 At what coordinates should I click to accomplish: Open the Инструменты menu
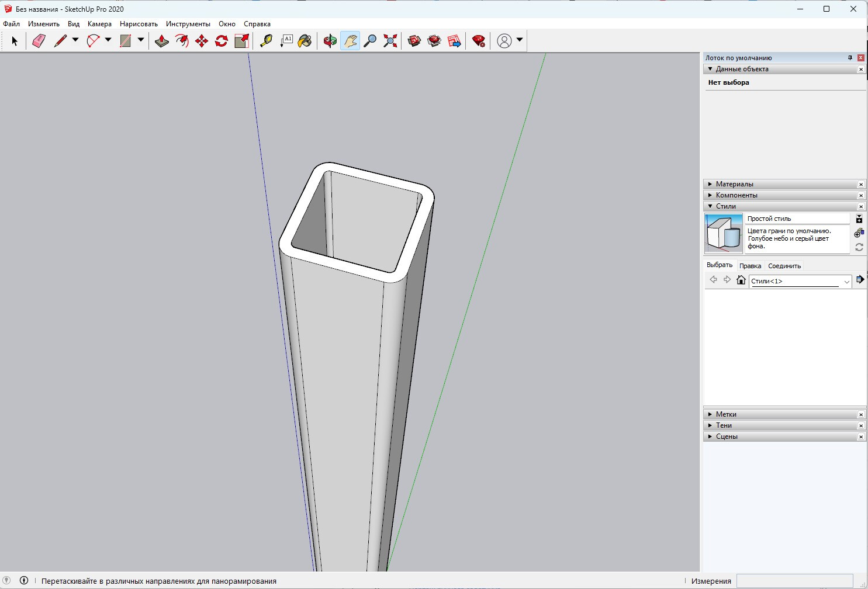click(188, 24)
